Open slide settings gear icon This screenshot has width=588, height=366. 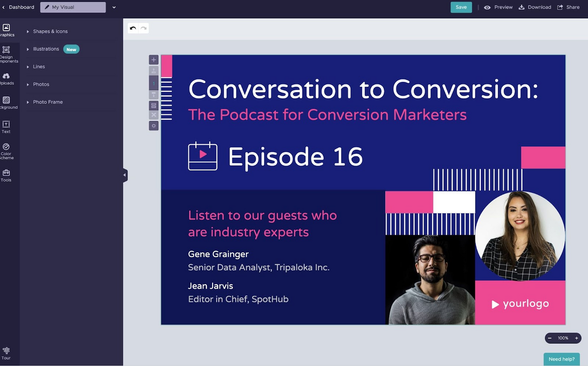153,126
